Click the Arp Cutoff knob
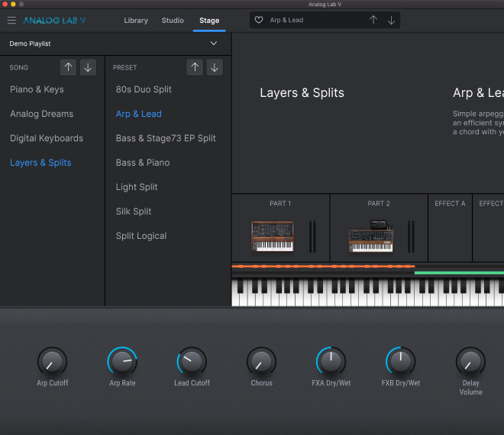The width and height of the screenshot is (504, 435). tap(52, 362)
